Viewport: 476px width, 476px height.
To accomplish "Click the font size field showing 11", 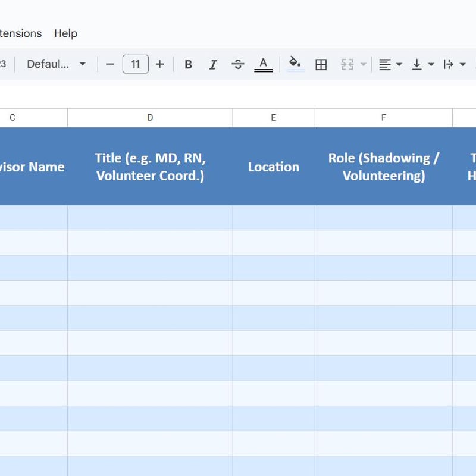I will coord(136,64).
